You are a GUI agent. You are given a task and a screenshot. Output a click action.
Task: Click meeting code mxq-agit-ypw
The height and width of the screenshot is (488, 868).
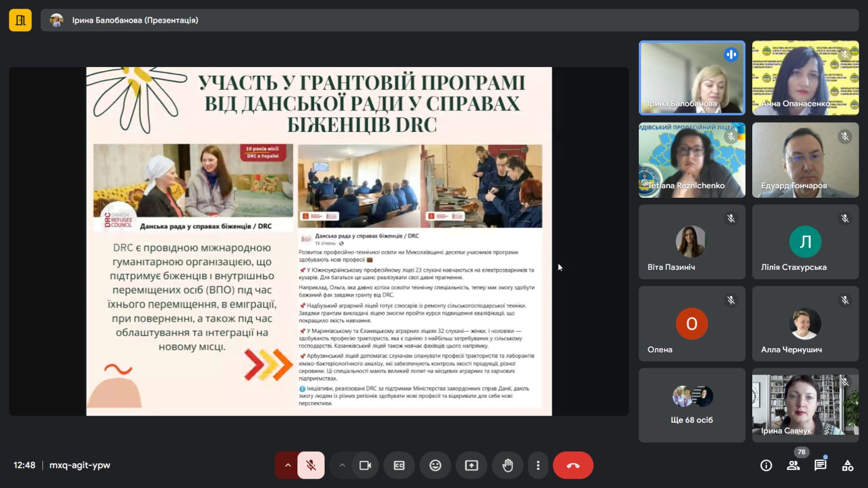pyautogui.click(x=80, y=465)
